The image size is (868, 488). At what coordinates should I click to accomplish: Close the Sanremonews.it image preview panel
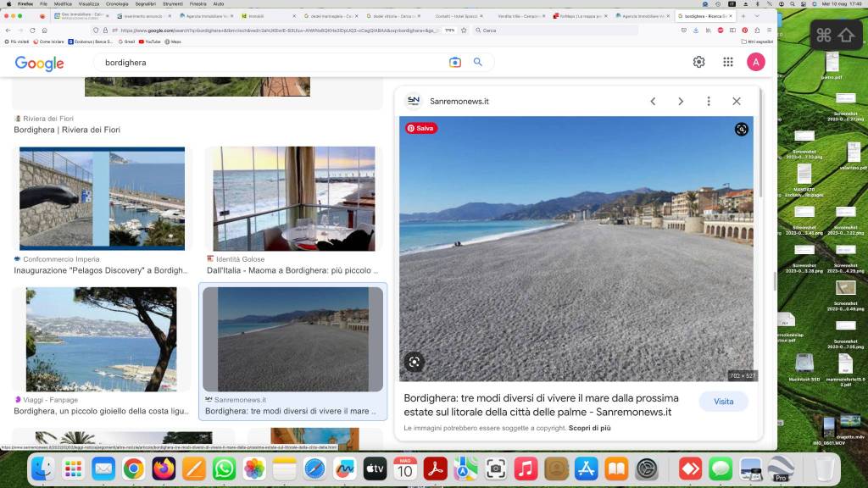pos(736,101)
